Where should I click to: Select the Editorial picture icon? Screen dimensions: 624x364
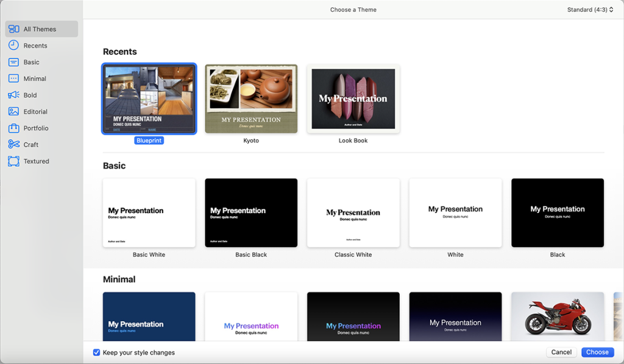click(x=13, y=111)
